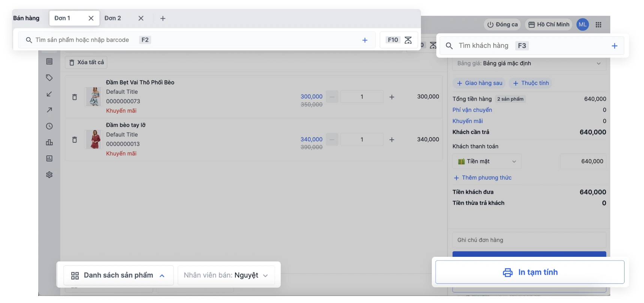Click SKU 0000000073 text

tap(123, 101)
